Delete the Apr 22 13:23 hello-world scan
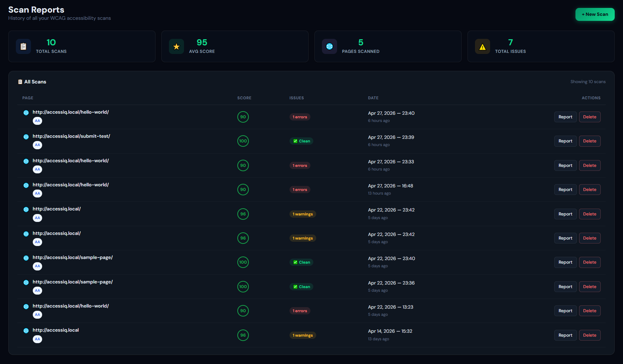 590,311
